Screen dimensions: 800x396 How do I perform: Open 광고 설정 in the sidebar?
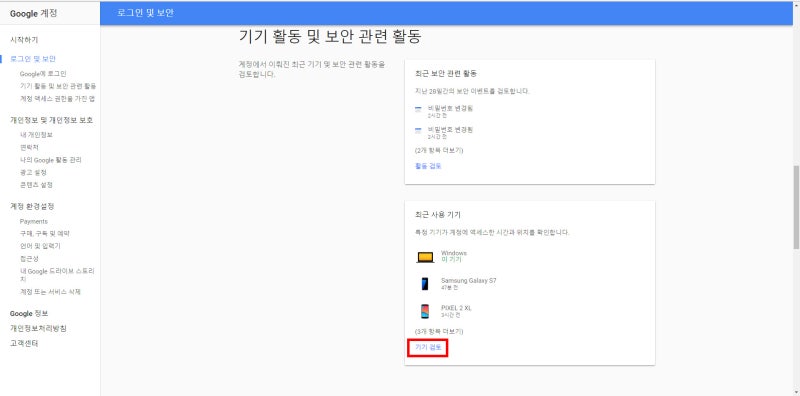pos(33,172)
